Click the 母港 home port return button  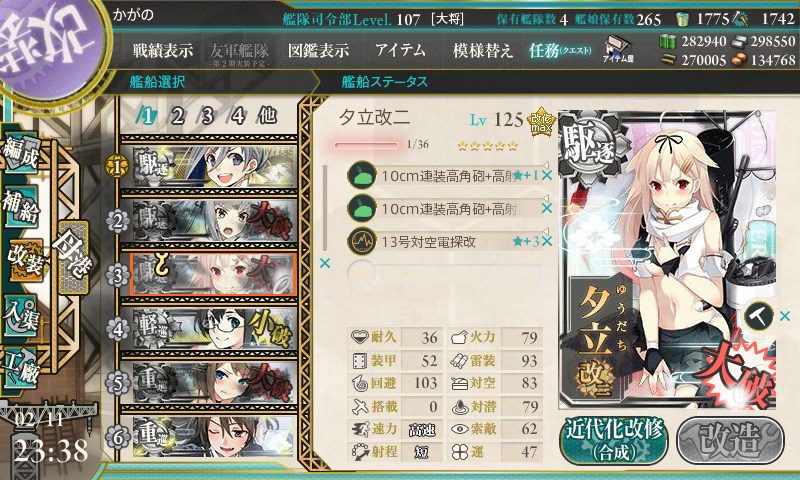point(73,258)
